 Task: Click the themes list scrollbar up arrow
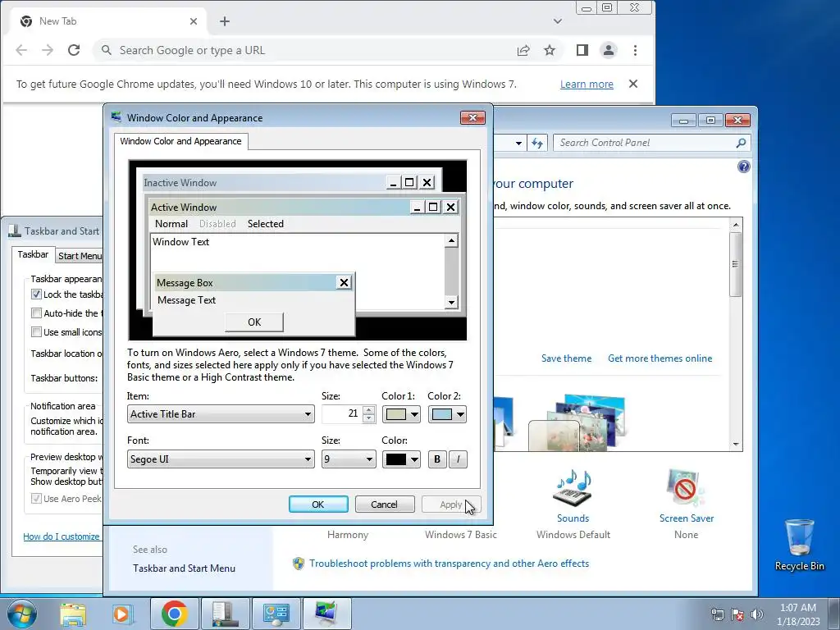[x=736, y=225]
